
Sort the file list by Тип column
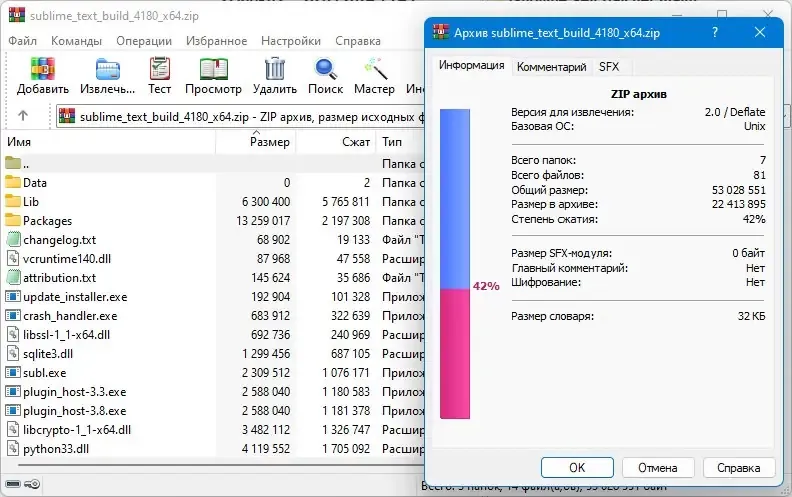pyautogui.click(x=400, y=142)
